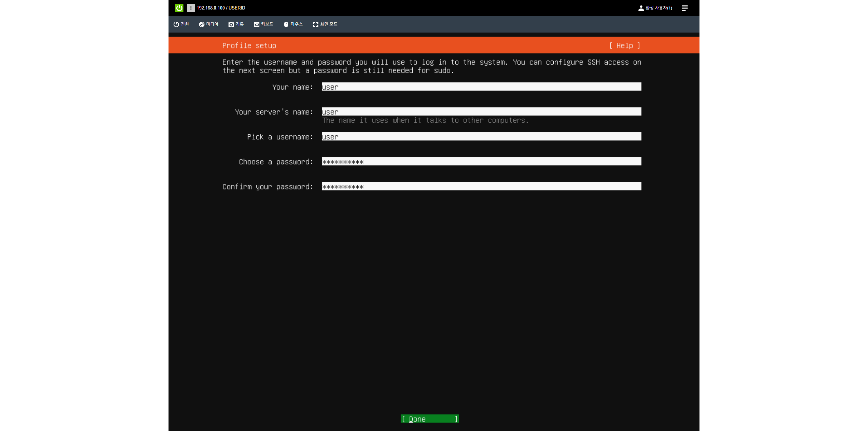
Task: Click the Confirm your password field
Action: click(x=481, y=187)
